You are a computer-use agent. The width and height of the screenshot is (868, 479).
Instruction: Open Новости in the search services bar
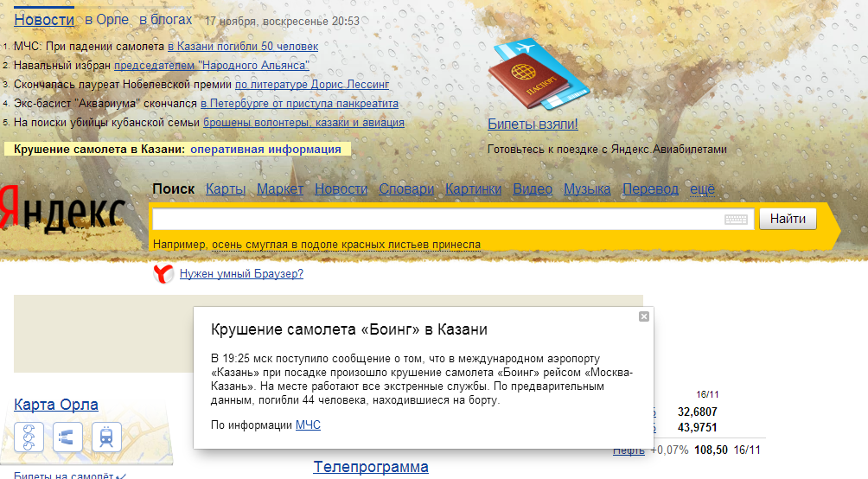pyautogui.click(x=341, y=189)
